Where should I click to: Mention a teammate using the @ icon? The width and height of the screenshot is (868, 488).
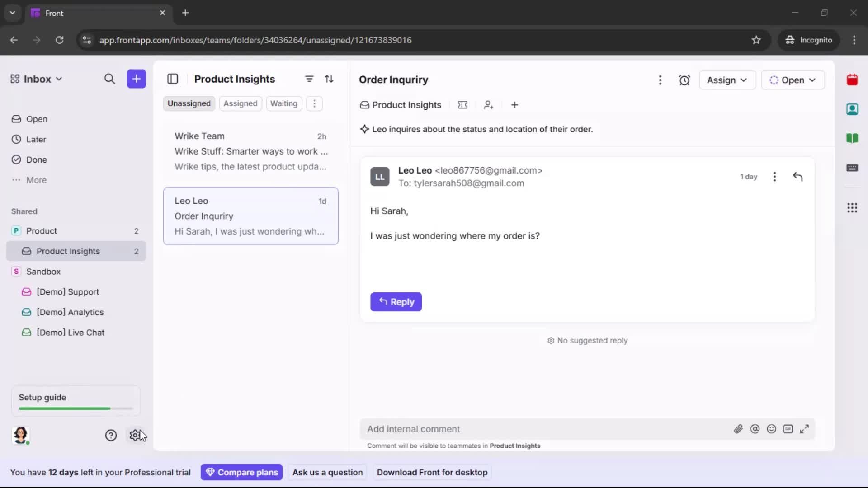click(755, 429)
